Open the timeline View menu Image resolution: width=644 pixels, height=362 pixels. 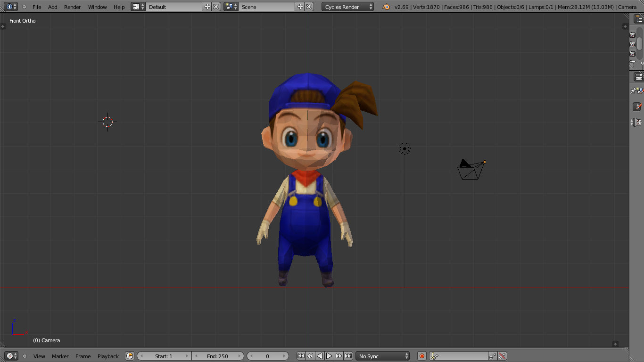coord(39,356)
